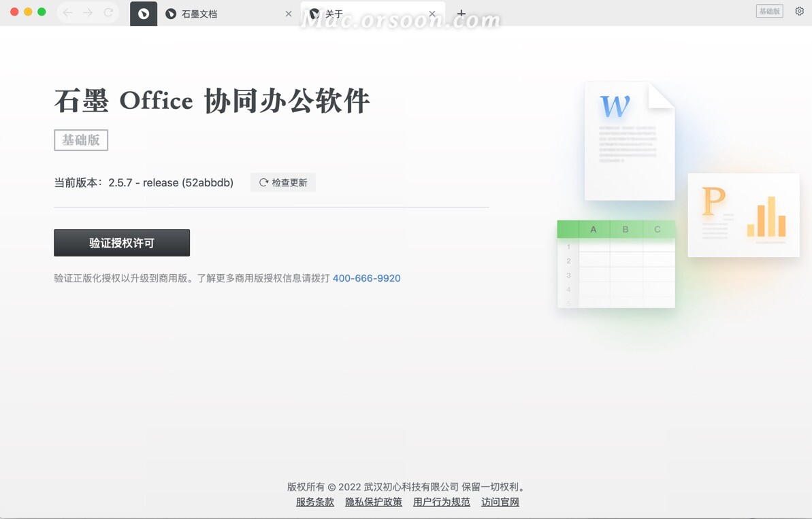The width and height of the screenshot is (812, 519).
Task: Click the P presentation illustration
Action: (x=744, y=215)
